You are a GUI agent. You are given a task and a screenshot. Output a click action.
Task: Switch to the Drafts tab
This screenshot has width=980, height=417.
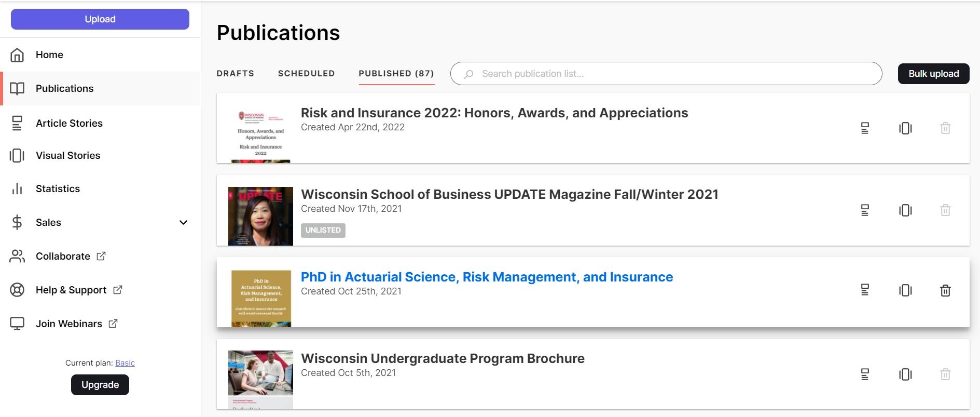(x=236, y=74)
